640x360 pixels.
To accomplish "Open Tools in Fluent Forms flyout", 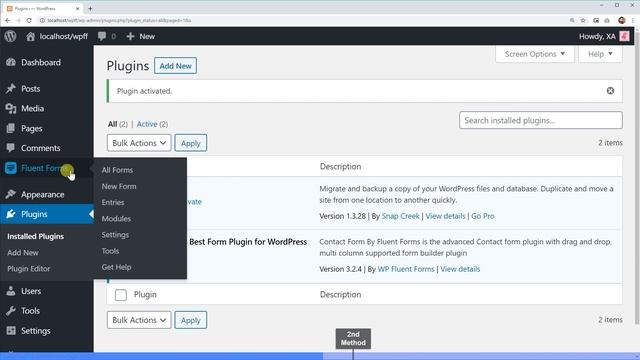I will coord(111,251).
